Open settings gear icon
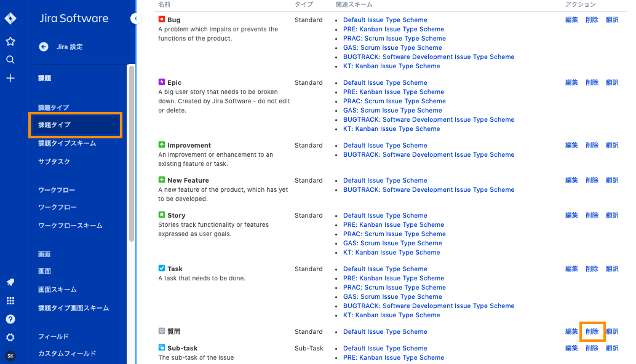636x364 pixels. click(10, 338)
